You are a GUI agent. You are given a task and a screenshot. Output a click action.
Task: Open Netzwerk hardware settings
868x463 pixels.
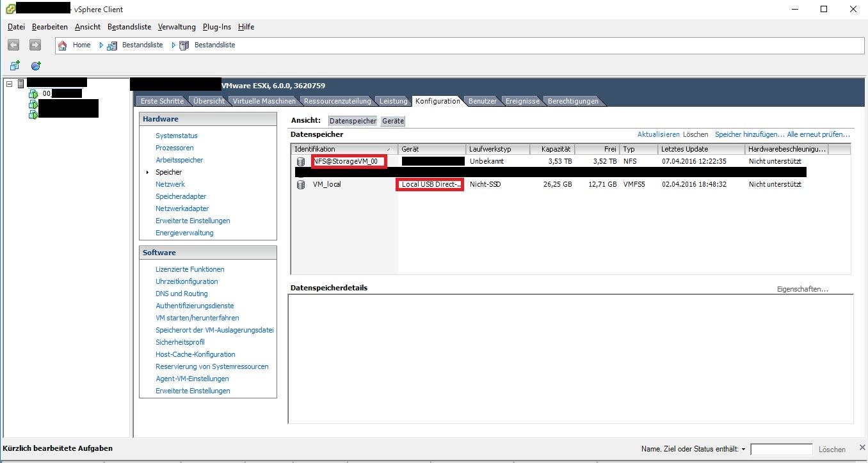(170, 184)
